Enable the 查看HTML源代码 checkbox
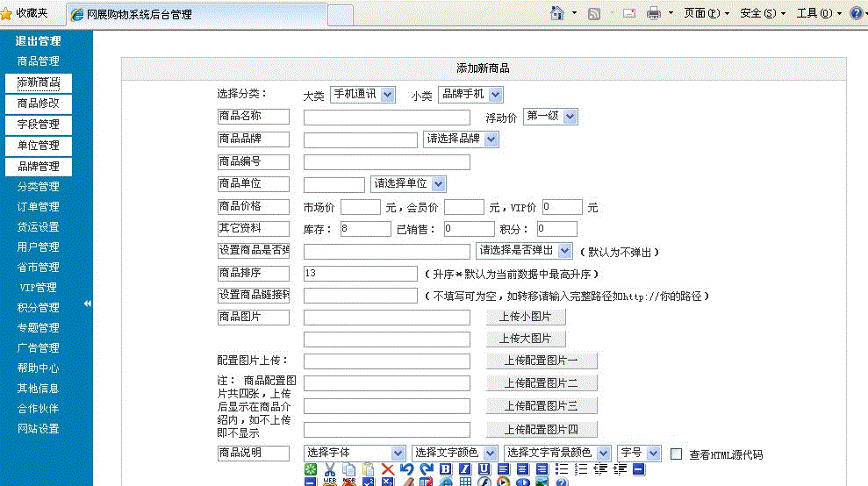The width and height of the screenshot is (868, 486). 677,454
